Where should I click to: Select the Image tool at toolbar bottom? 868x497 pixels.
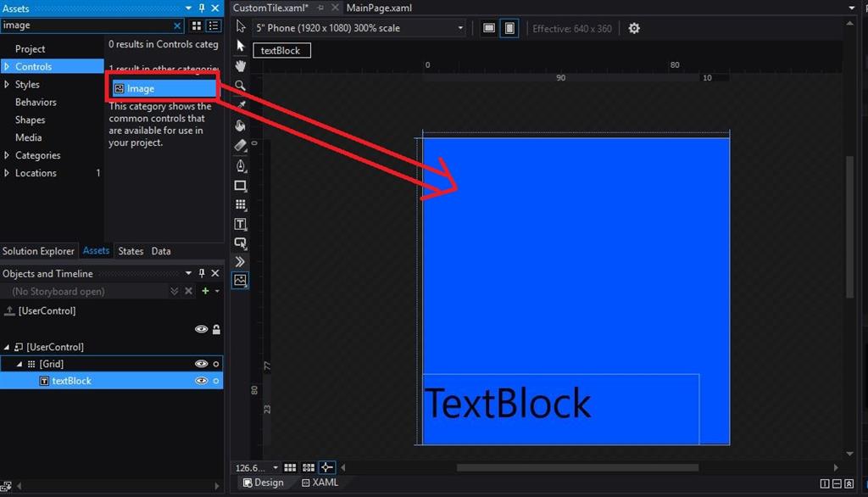[241, 280]
